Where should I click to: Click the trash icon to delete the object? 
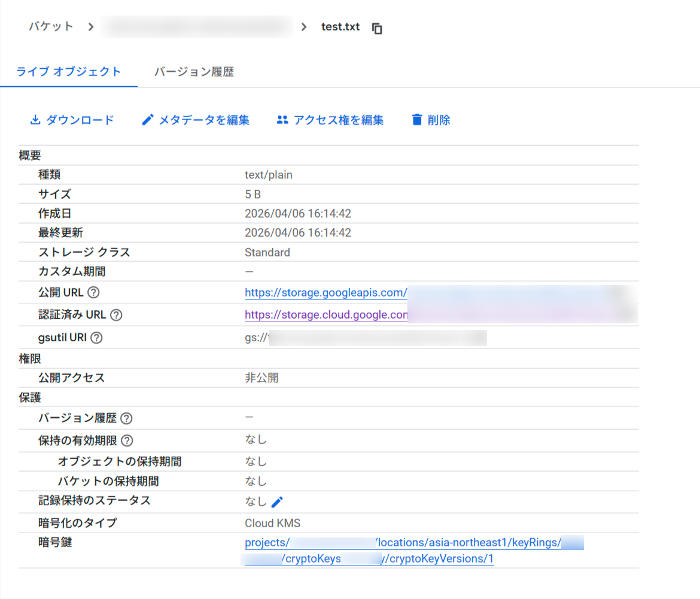tap(416, 120)
